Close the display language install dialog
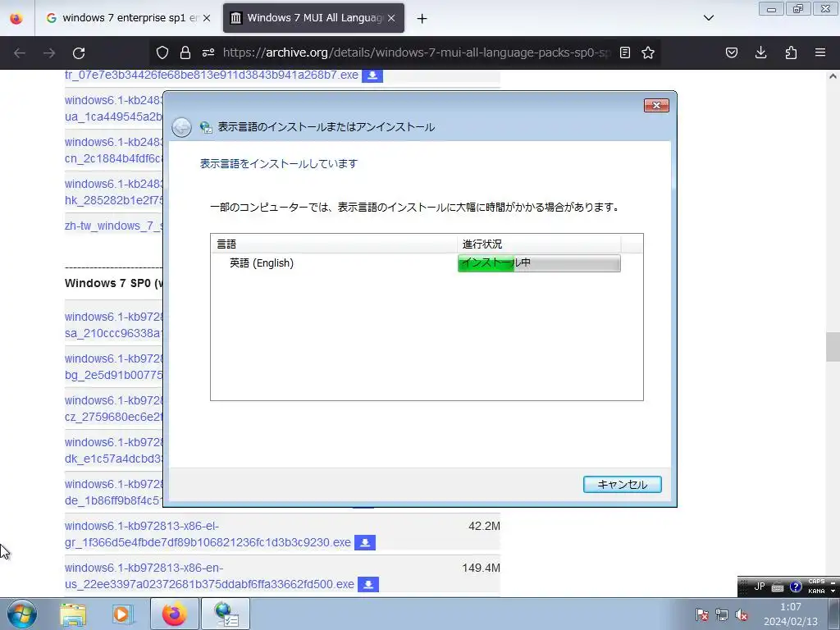Image resolution: width=840 pixels, height=630 pixels. [x=656, y=106]
